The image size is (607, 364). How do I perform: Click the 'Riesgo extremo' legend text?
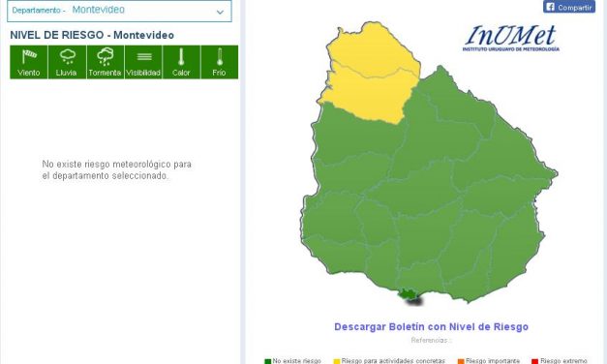coord(563,361)
